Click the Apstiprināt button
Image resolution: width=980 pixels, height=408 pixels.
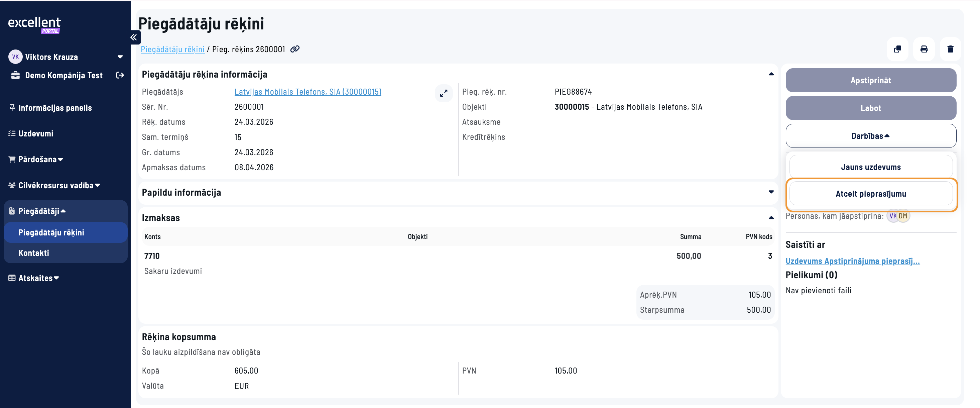pyautogui.click(x=870, y=80)
